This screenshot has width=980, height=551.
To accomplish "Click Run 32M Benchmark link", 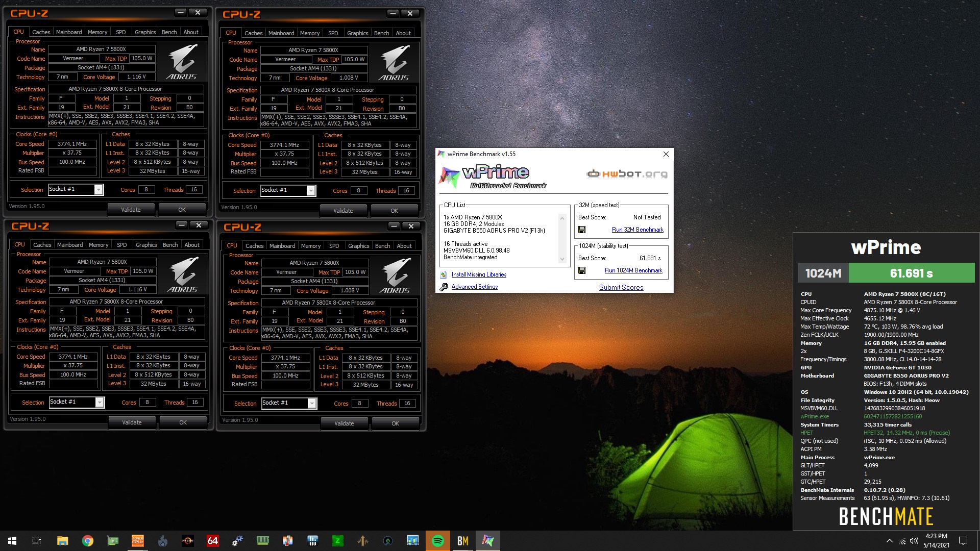I will coord(638,230).
